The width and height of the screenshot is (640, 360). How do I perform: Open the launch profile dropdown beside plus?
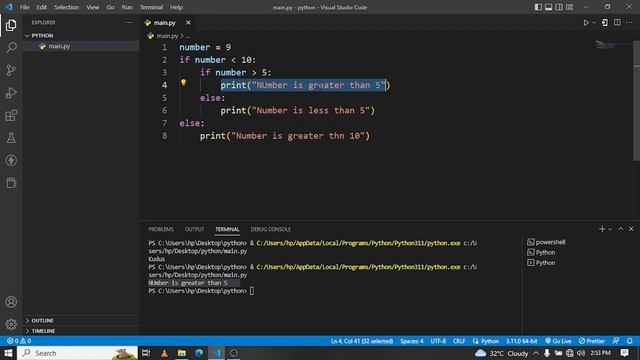tap(610, 229)
